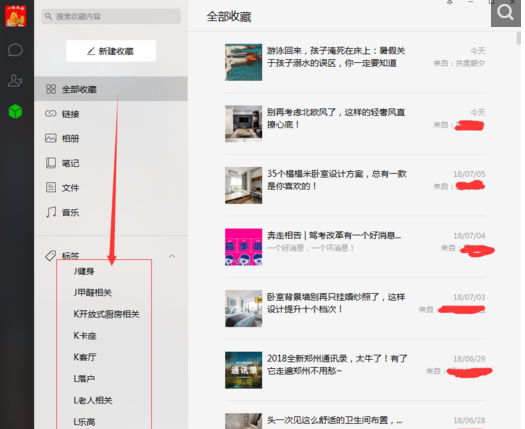Open article 2018全新郑州通讯录

(x=337, y=365)
